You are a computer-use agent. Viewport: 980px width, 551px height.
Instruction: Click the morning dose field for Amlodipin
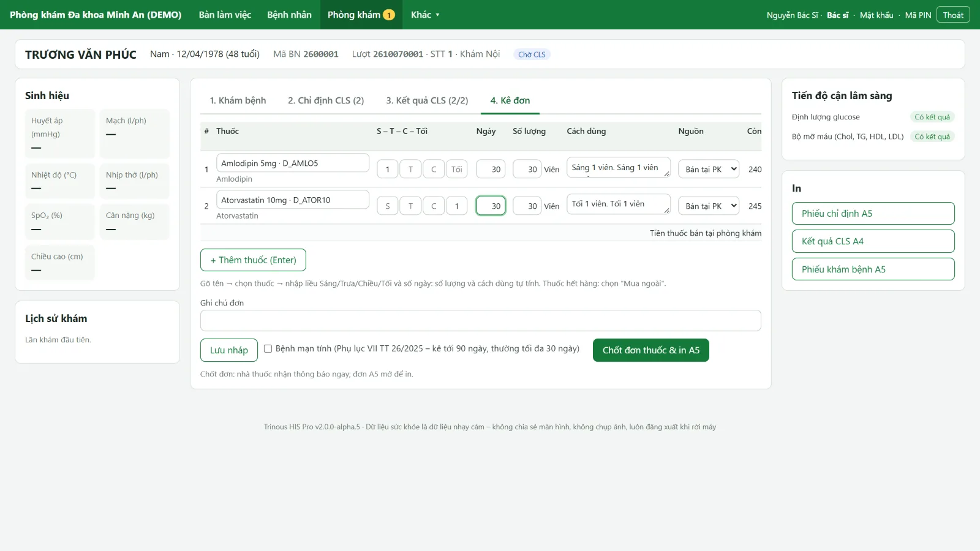[387, 169]
